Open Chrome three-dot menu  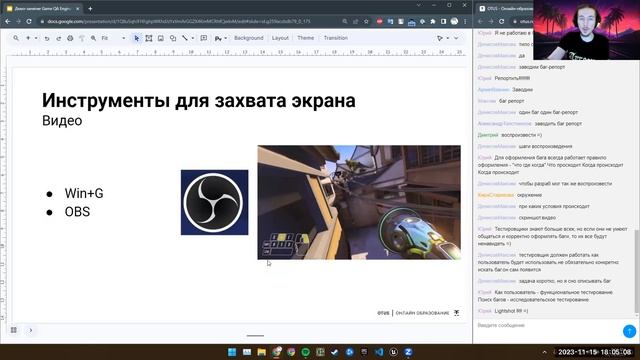click(x=465, y=21)
